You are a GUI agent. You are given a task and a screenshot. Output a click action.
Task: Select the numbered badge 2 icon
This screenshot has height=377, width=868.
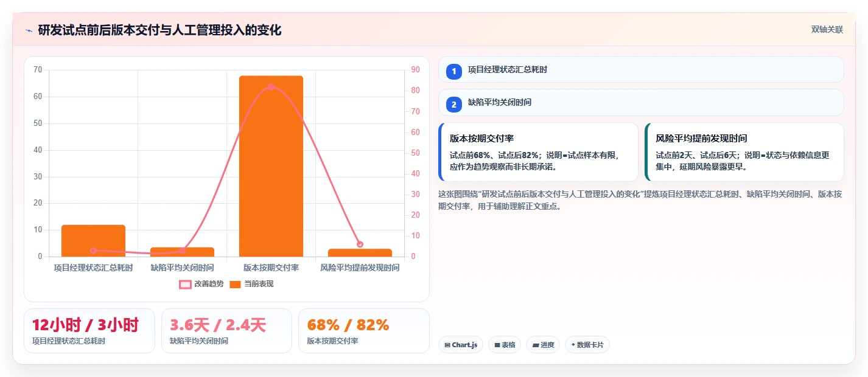(453, 105)
